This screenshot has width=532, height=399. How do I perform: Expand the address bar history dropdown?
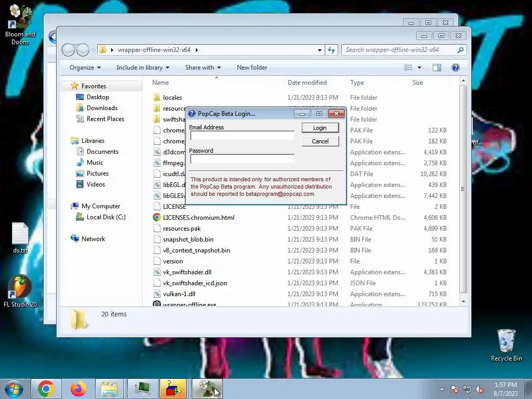coord(320,50)
